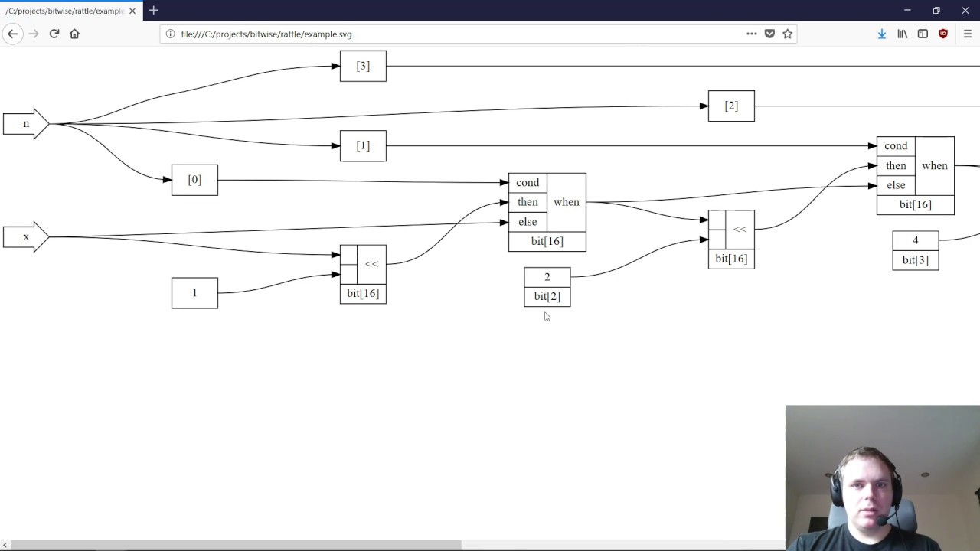Image resolution: width=980 pixels, height=551 pixels.
Task: Click the '2' constant above bit[2]
Action: (x=547, y=277)
